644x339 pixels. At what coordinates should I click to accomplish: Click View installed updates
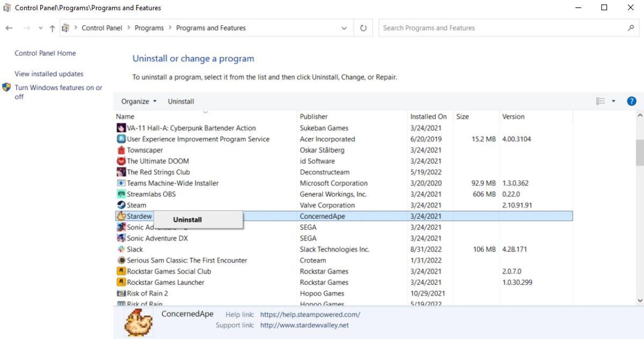click(48, 73)
